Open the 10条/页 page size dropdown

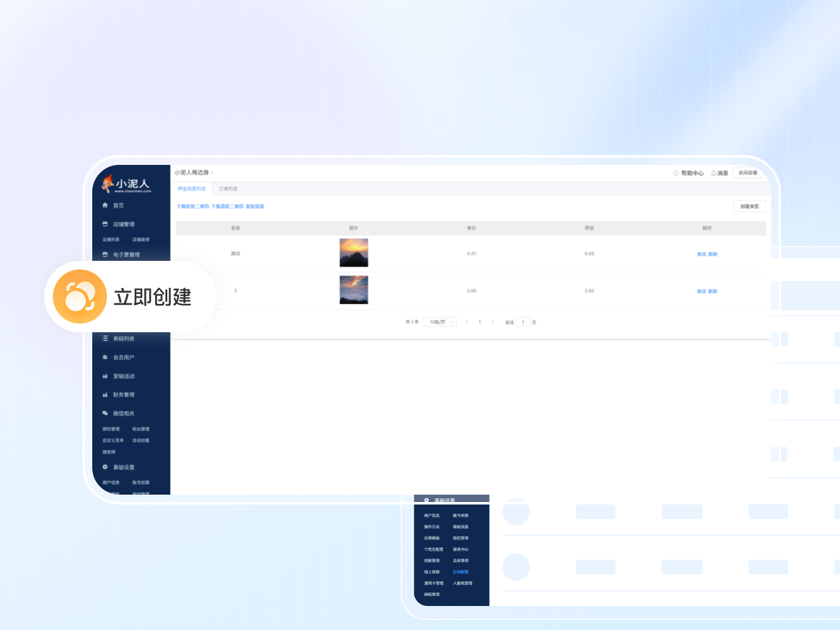coord(440,322)
